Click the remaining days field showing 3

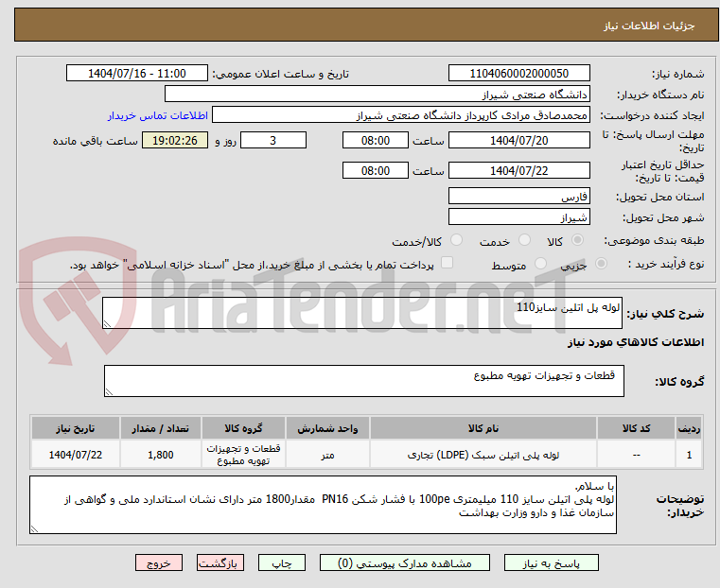pyautogui.click(x=273, y=140)
